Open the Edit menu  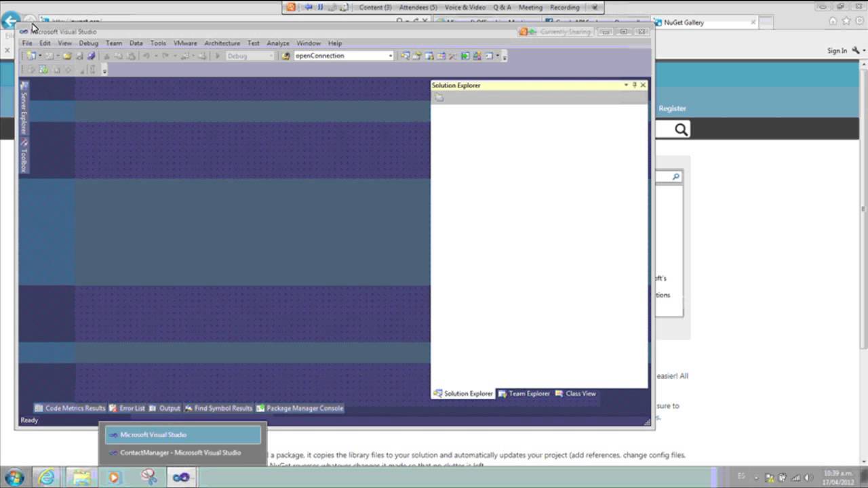pos(45,43)
